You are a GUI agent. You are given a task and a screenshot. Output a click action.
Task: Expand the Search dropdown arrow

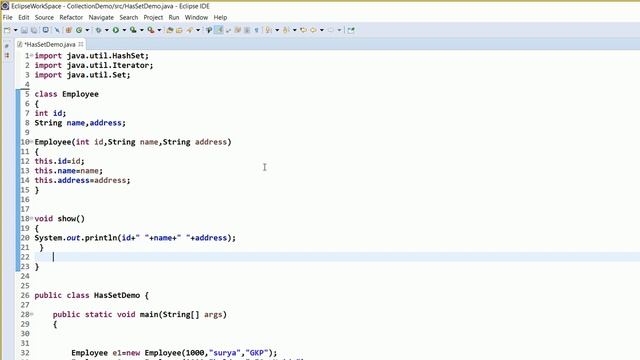pos(198,30)
